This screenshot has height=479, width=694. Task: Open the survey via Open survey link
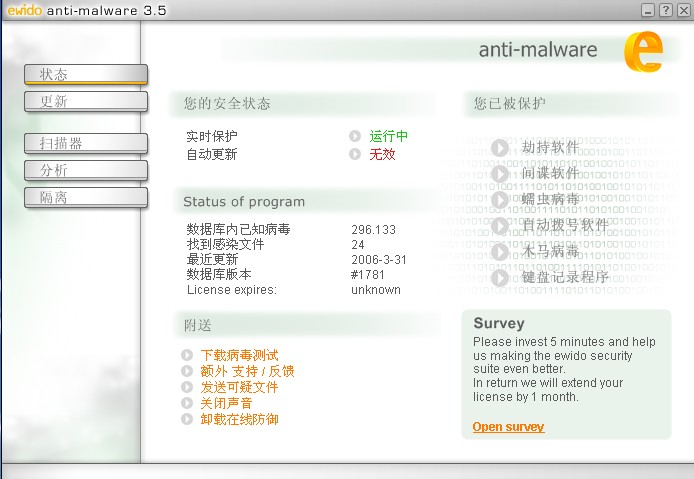point(508,427)
